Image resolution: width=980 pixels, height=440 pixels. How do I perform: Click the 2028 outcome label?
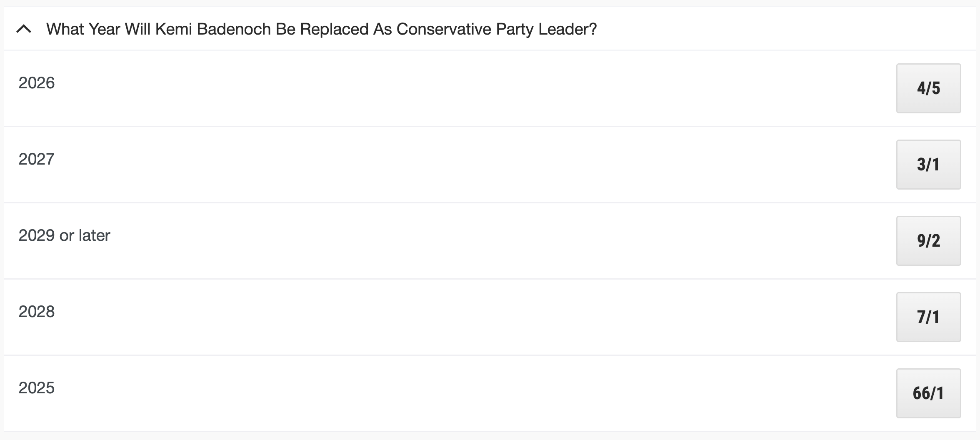pyautogui.click(x=37, y=312)
